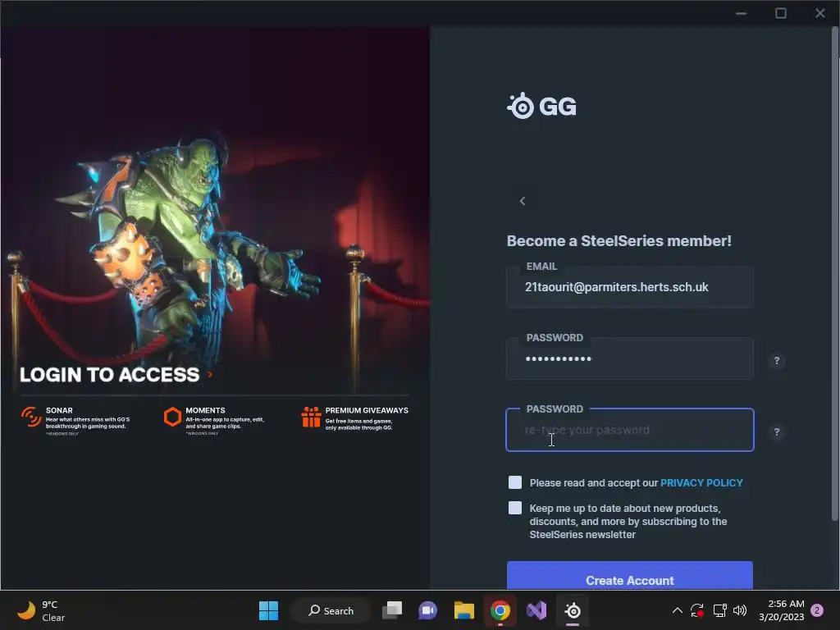Open the clock showing 2:56 AM

coord(781,610)
